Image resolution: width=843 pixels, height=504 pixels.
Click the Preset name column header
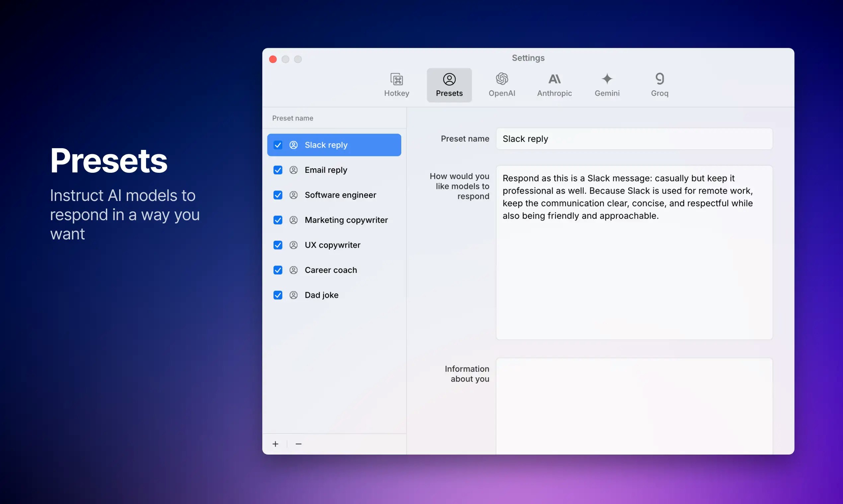tap(293, 118)
